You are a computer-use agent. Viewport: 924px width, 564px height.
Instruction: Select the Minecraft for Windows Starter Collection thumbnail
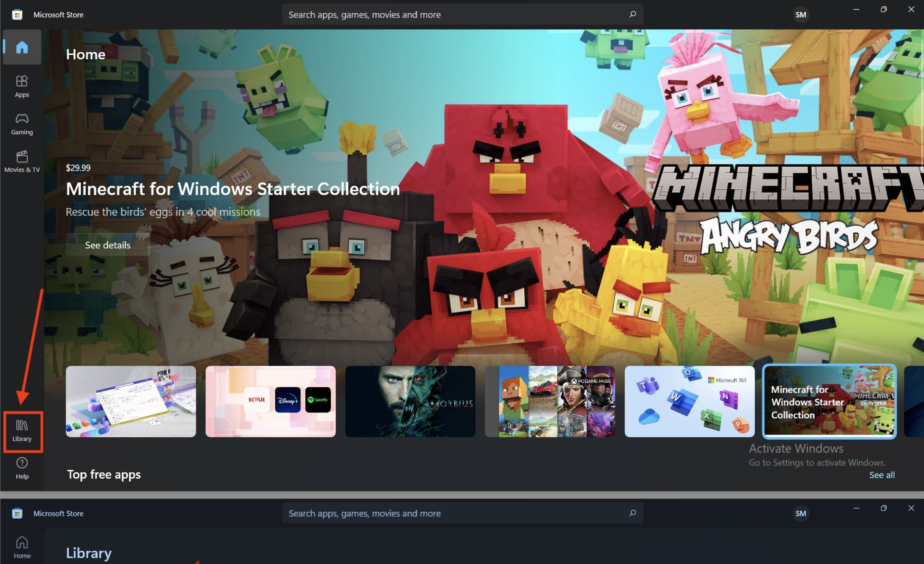tap(829, 401)
